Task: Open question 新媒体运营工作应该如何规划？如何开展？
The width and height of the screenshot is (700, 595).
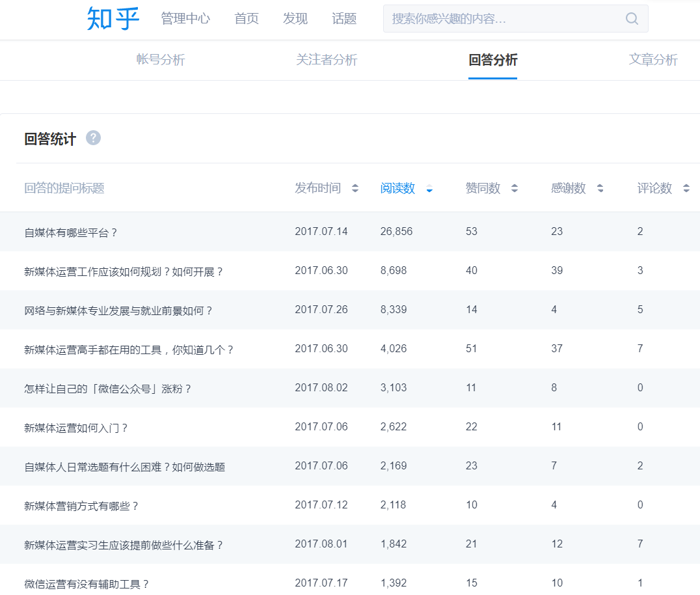Action: (x=124, y=272)
